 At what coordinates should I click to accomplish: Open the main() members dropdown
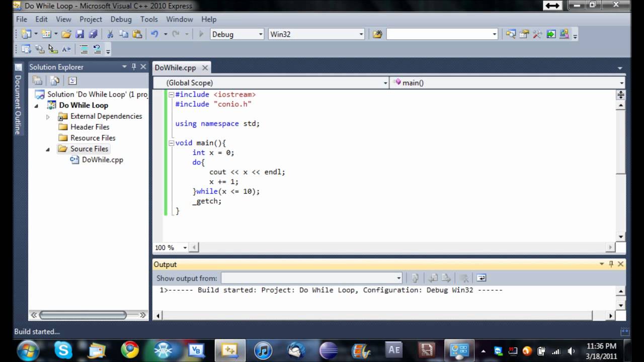coord(621,83)
